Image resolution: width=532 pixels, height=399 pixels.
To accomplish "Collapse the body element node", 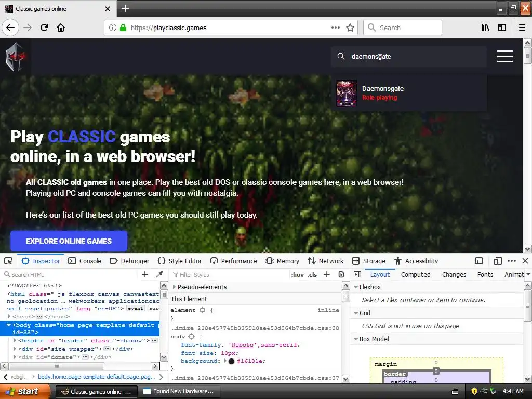I will pyautogui.click(x=9, y=325).
